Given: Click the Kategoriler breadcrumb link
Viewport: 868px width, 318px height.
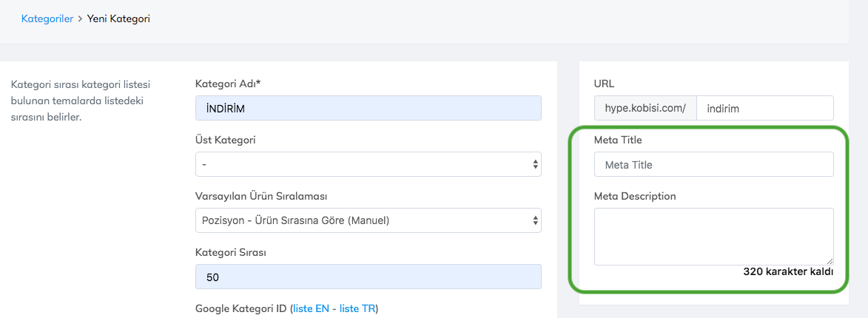Looking at the screenshot, I should click(47, 18).
